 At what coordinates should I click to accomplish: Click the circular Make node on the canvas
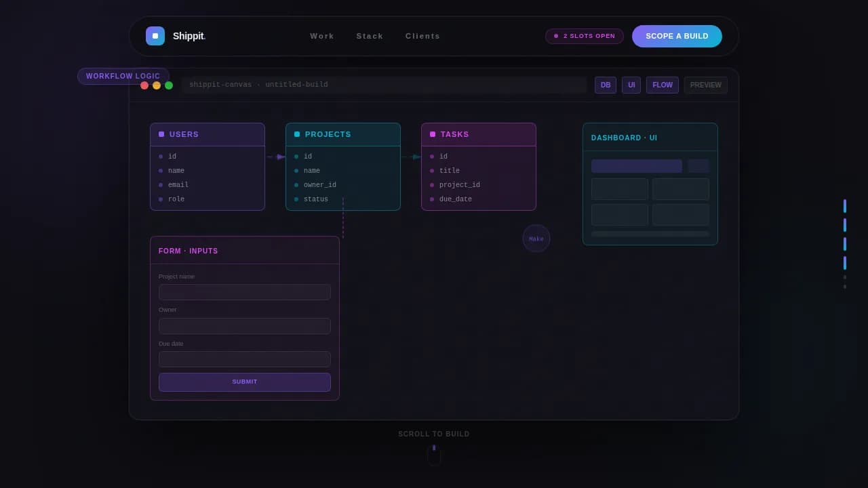pyautogui.click(x=536, y=238)
